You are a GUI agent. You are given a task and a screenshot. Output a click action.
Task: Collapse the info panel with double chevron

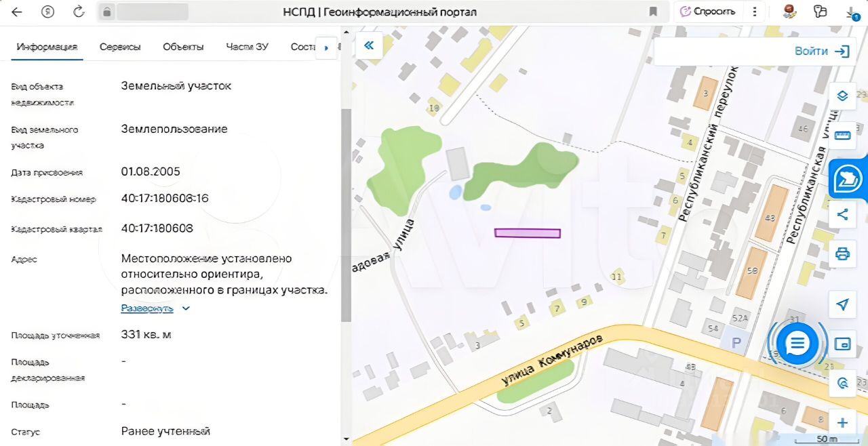click(369, 45)
